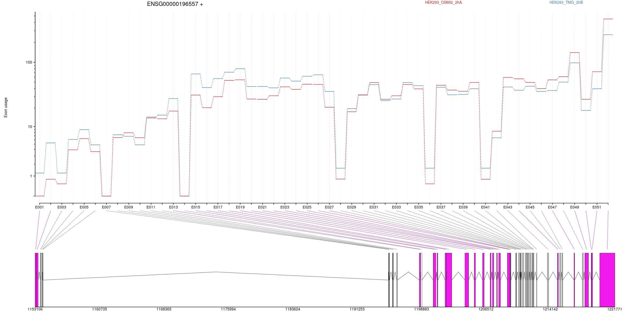Image resolution: width=644 pixels, height=322 pixels.
Task: Click exon label E025
Action: tap(307, 207)
